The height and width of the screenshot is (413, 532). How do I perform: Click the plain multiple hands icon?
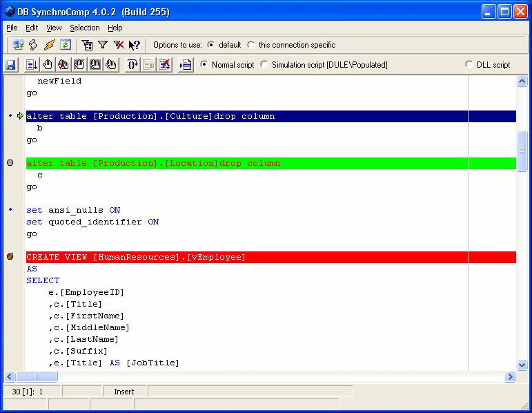click(110, 64)
